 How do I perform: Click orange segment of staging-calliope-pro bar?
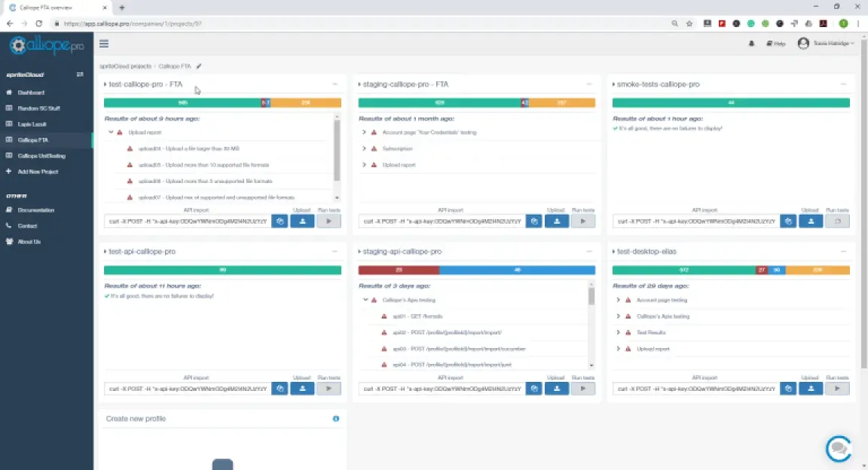(562, 102)
